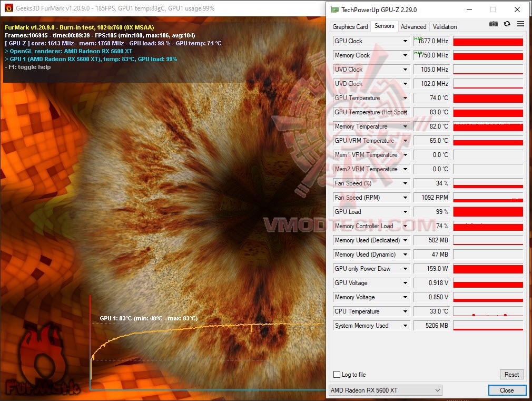
Task: Go to the Validation tab
Action: pos(445,26)
